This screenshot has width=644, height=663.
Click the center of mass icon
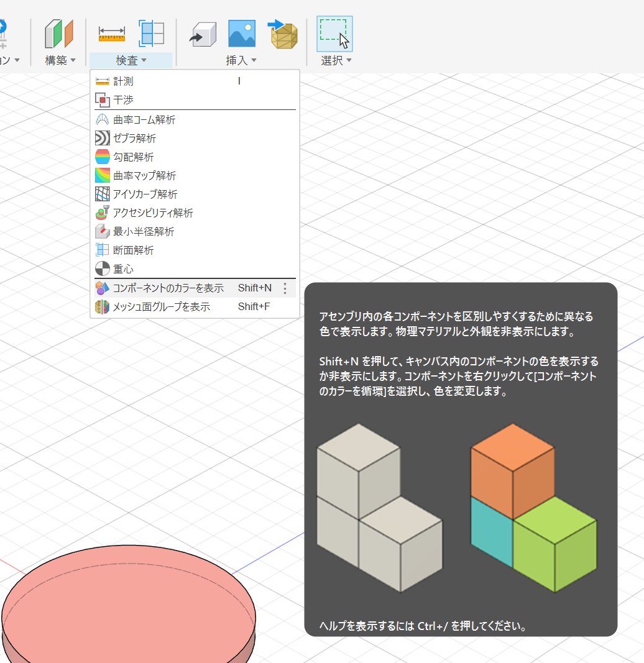click(x=103, y=268)
